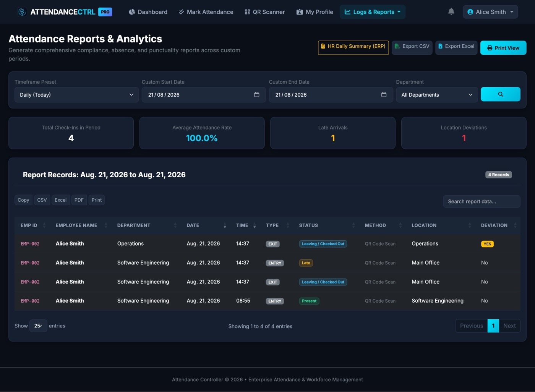Click the search magnifier button in filters

pyautogui.click(x=500, y=94)
